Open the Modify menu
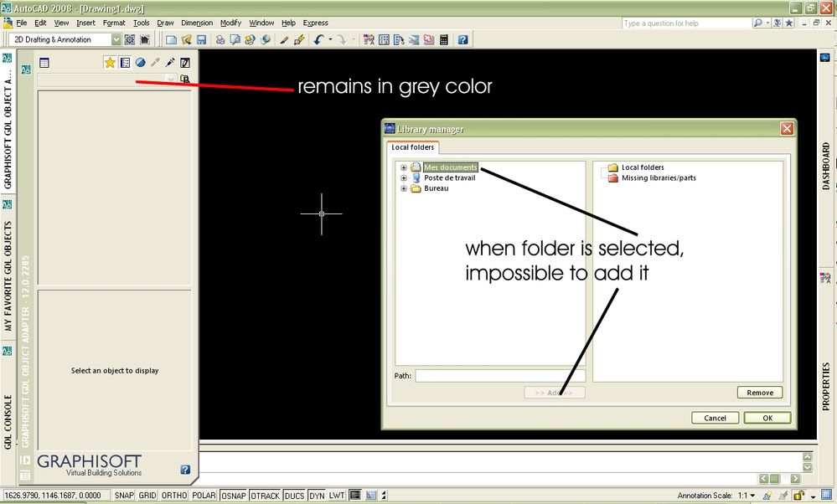This screenshot has width=837, height=504. coord(230,23)
